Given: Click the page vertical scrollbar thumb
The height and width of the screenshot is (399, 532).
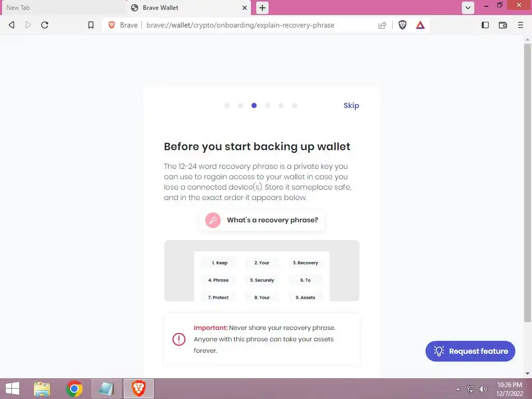Looking at the screenshot, I should pos(527,182).
